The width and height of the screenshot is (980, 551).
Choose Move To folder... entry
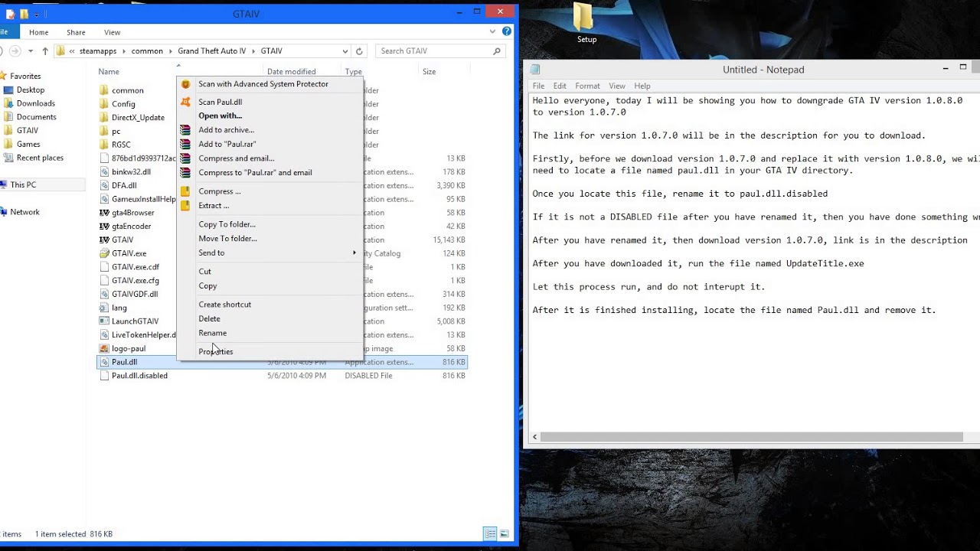coord(227,238)
